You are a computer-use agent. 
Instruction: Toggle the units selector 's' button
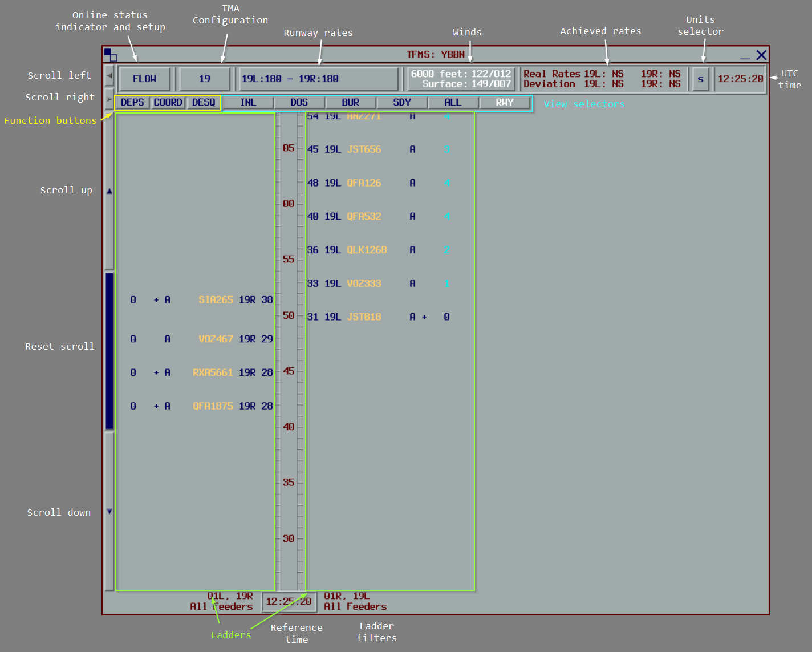(x=700, y=79)
